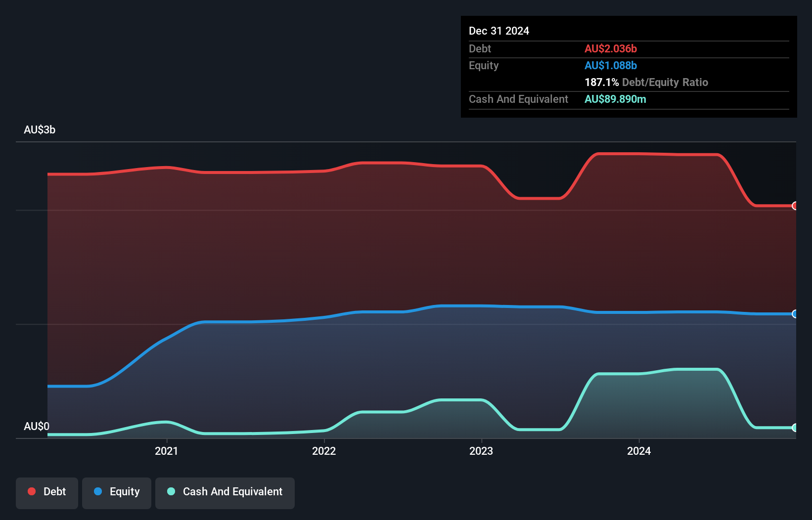The width and height of the screenshot is (812, 520).
Task: Toggle the Cash And Equivalent legend button
Action: tap(225, 493)
